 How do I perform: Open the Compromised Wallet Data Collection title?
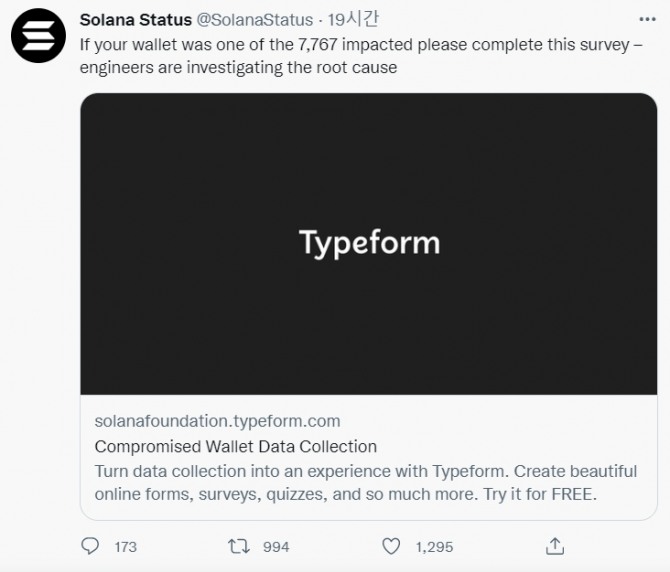[x=236, y=446]
